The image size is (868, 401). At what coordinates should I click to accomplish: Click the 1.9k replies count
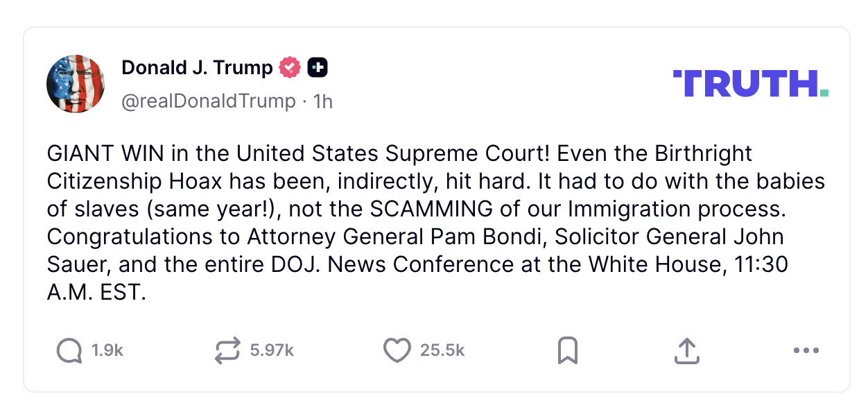click(107, 351)
